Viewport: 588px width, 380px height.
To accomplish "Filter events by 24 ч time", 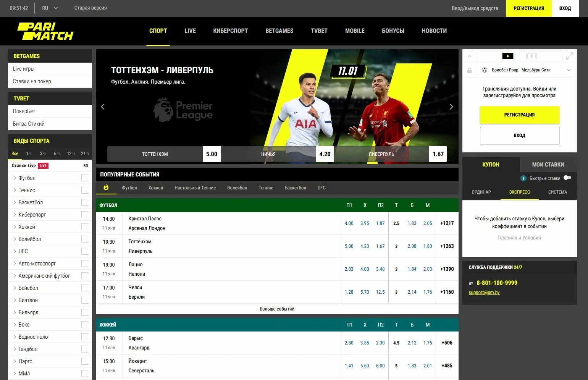I will pyautogui.click(x=85, y=154).
